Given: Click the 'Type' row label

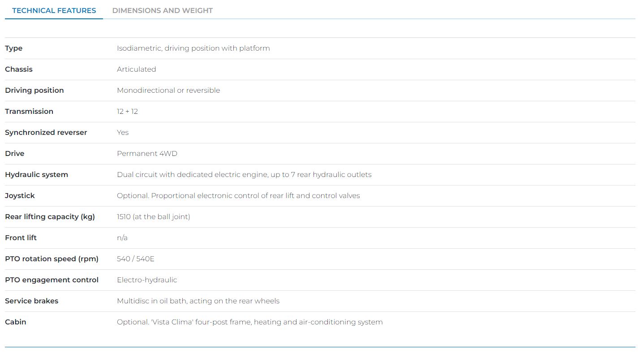Looking at the screenshot, I should tap(14, 48).
